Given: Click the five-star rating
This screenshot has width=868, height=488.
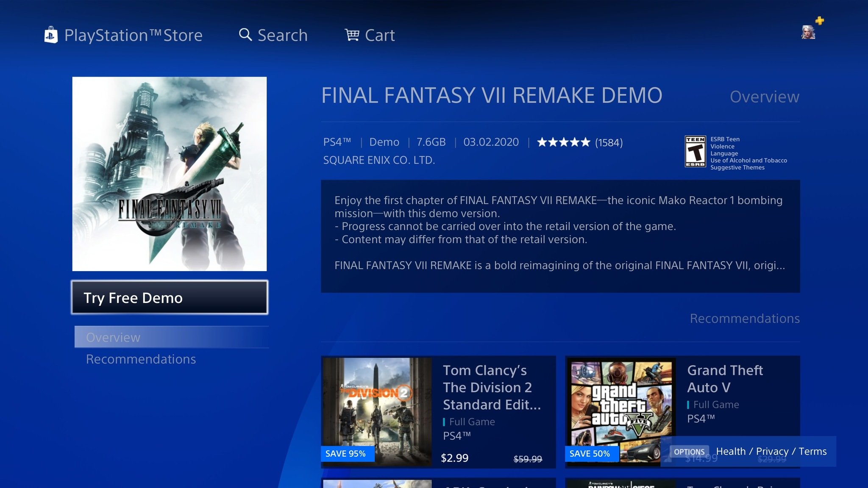Looking at the screenshot, I should click(563, 142).
